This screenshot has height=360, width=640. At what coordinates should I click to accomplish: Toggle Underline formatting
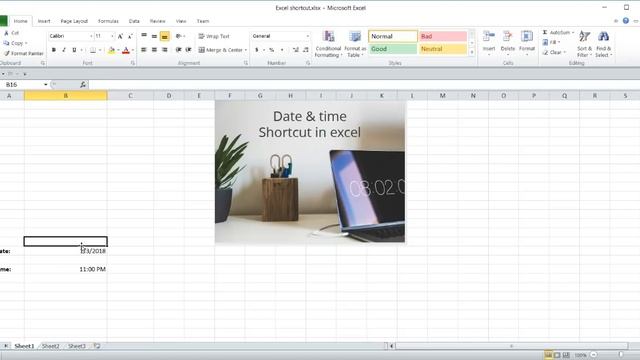[74, 50]
